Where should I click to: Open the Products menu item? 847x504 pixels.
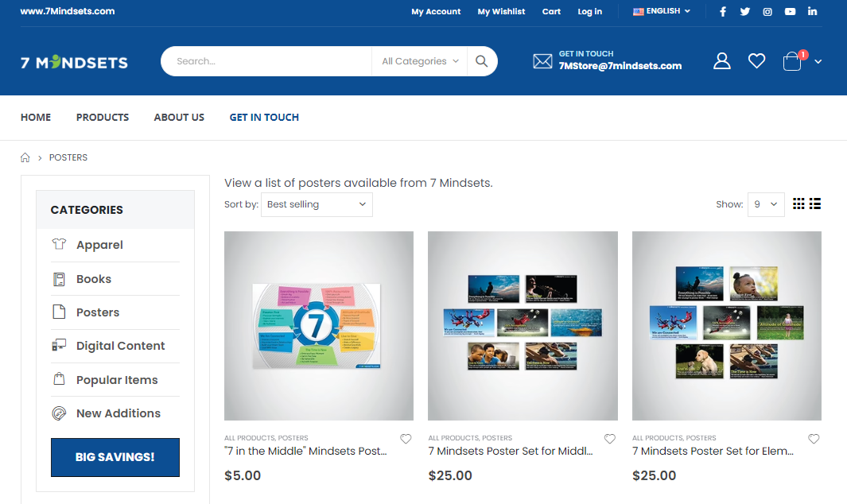pos(103,117)
